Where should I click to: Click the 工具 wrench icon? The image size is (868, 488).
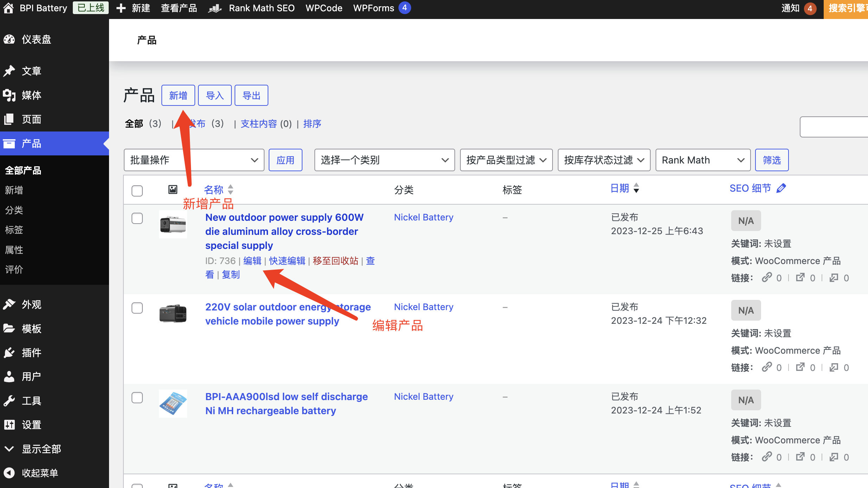click(9, 400)
